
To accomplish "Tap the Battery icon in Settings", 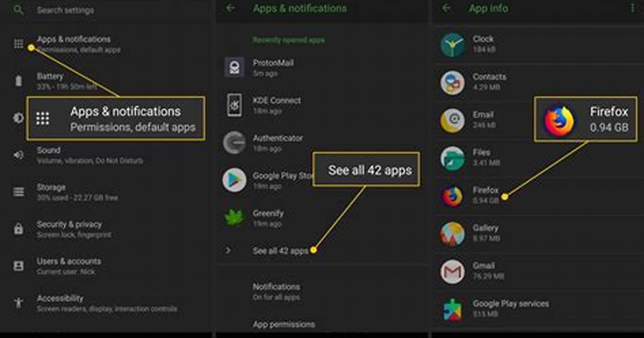I will 18,81.
